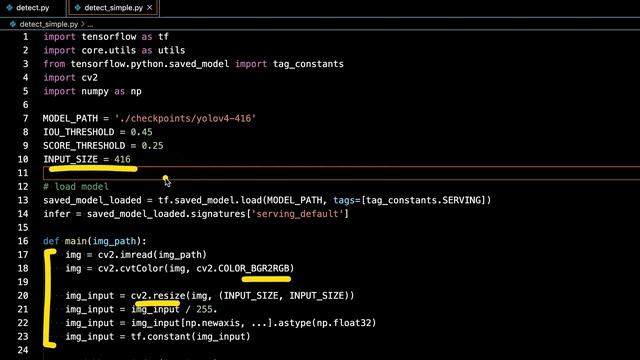Click the IOU_THRESHOLD value 0.45
Image resolution: width=640 pixels, height=360 pixels.
tap(141, 132)
